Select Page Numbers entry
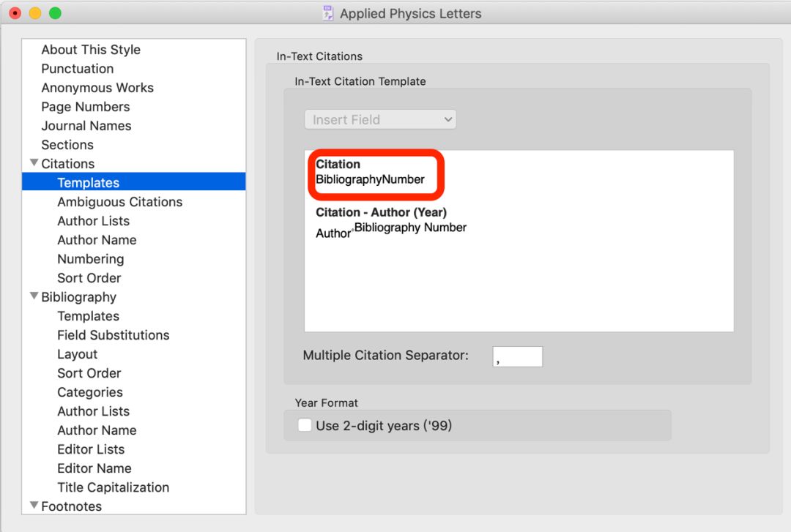The width and height of the screenshot is (791, 532). pos(85,107)
